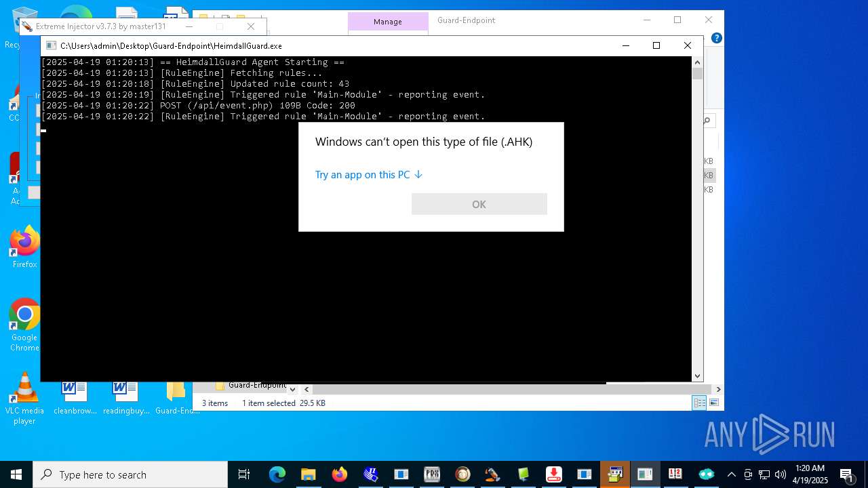
Task: Open File Explorer from taskbar
Action: [x=308, y=474]
